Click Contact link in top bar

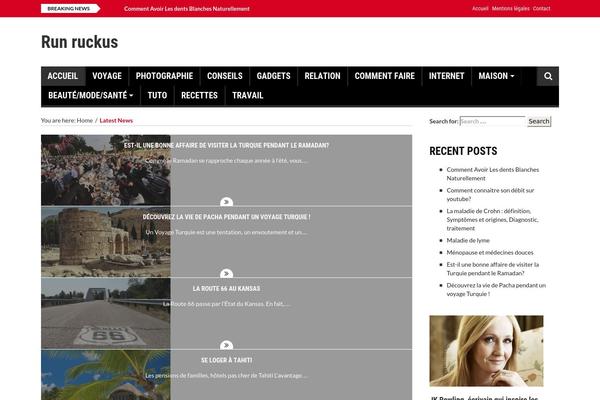click(x=541, y=8)
